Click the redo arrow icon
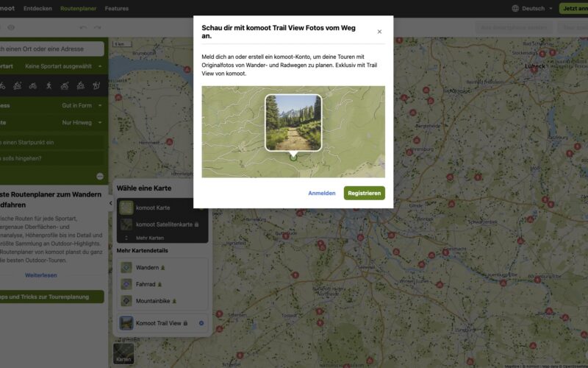Image resolution: width=588 pixels, height=368 pixels. [98, 27]
